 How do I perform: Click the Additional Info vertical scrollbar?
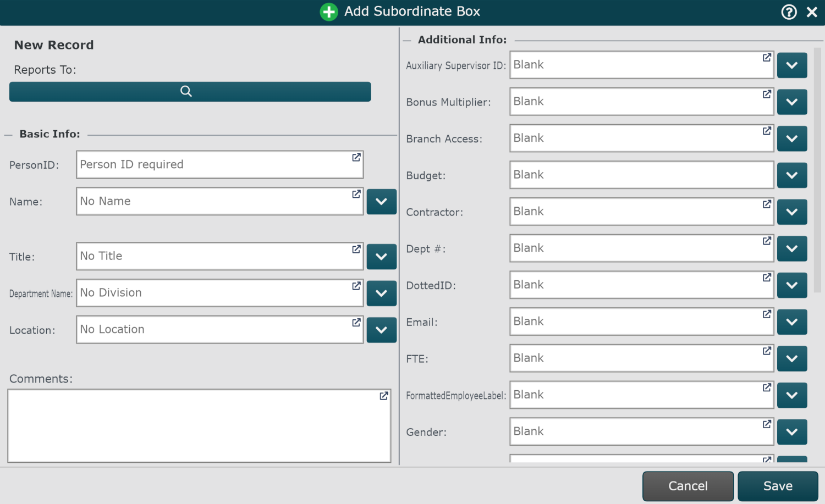click(817, 170)
